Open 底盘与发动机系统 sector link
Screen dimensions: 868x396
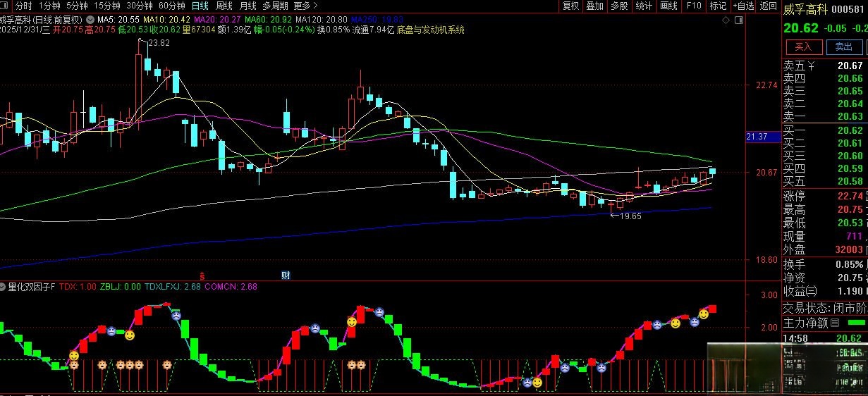pyautogui.click(x=430, y=30)
